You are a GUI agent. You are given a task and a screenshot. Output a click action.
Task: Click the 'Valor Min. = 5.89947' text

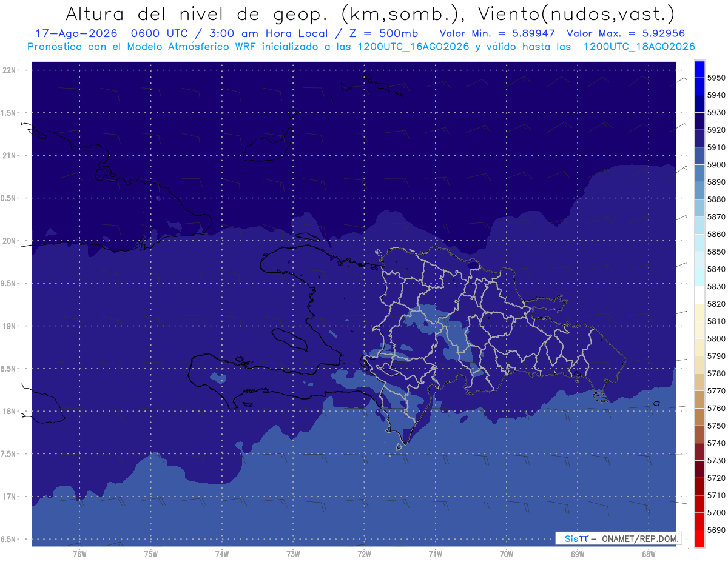(498, 33)
